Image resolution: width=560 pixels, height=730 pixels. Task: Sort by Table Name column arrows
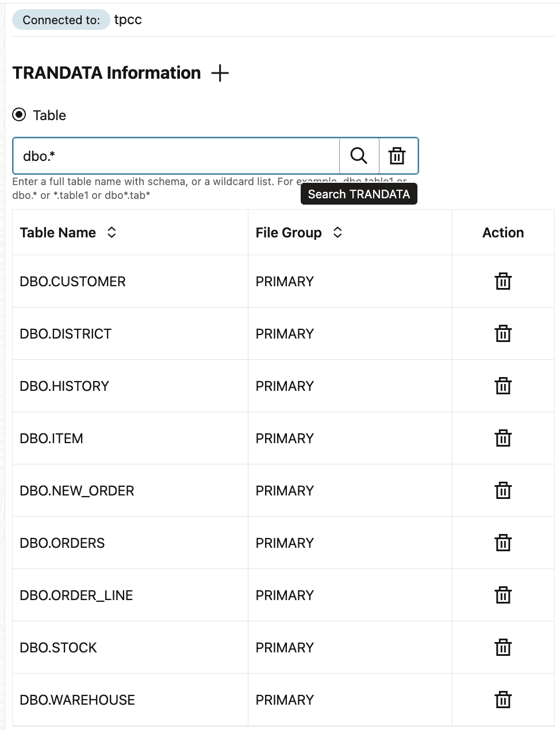click(x=112, y=232)
